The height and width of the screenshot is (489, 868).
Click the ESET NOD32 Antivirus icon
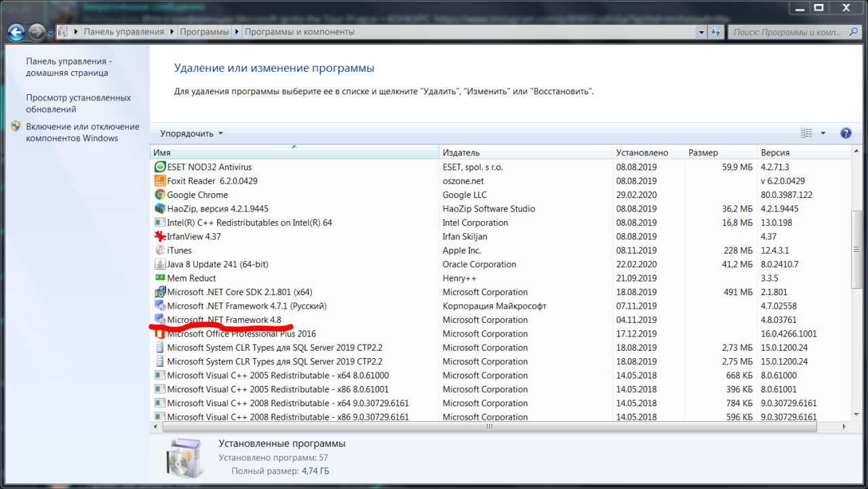tap(160, 167)
